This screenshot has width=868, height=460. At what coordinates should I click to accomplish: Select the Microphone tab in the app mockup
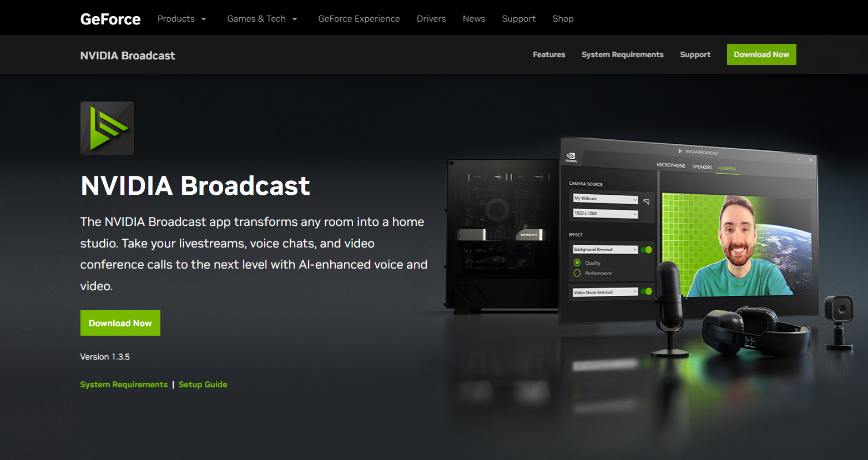coord(671,165)
